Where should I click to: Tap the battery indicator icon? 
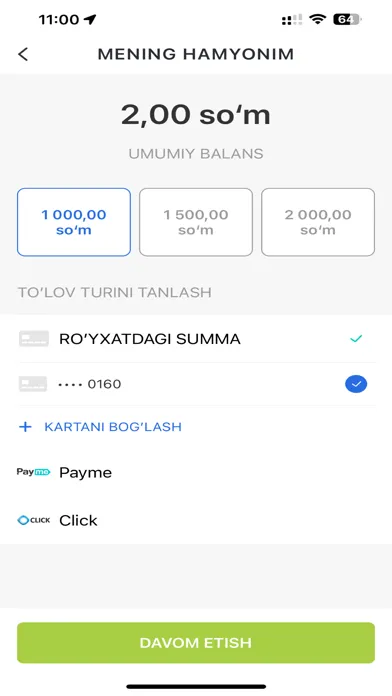click(348, 19)
